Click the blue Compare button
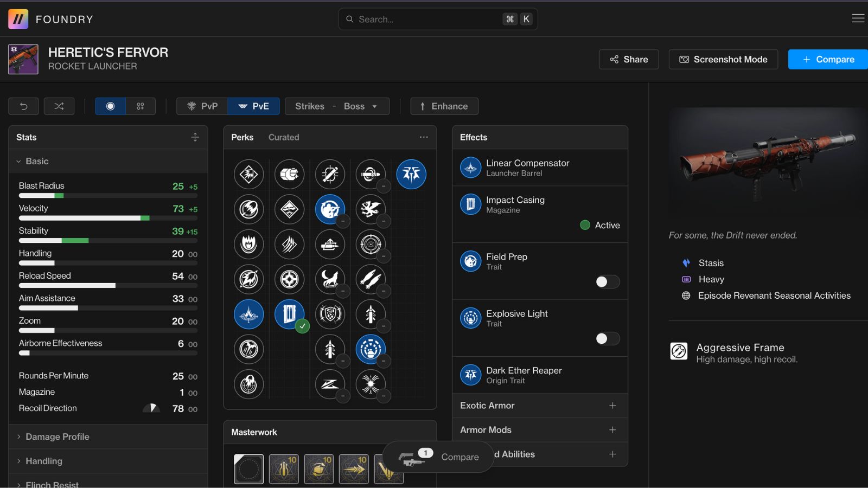This screenshot has width=868, height=488. pos(828,59)
